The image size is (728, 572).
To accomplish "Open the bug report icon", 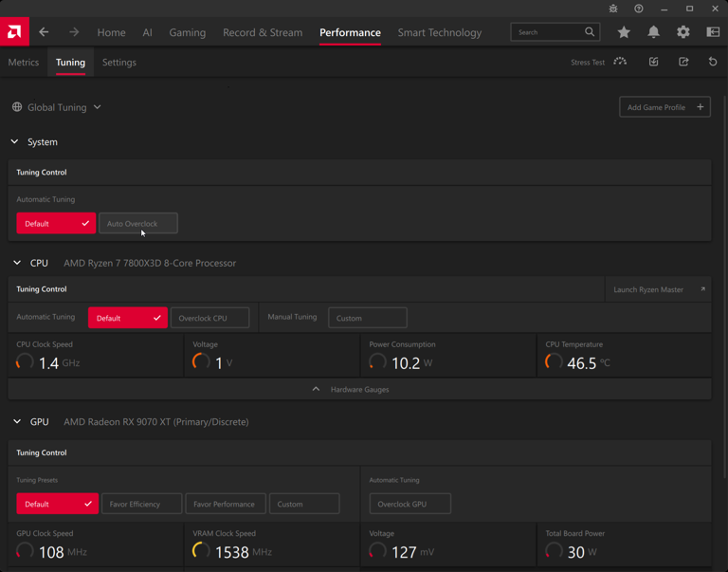I will point(613,9).
